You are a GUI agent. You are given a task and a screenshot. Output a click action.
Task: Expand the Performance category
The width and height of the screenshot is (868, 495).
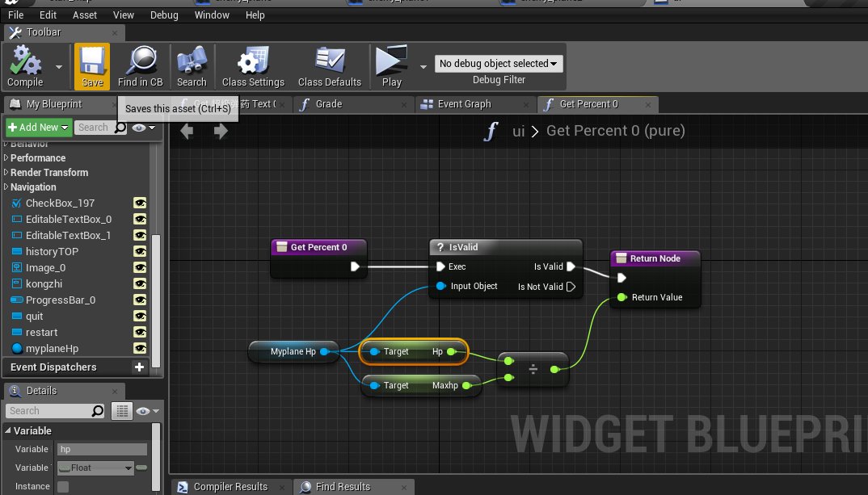pyautogui.click(x=6, y=157)
